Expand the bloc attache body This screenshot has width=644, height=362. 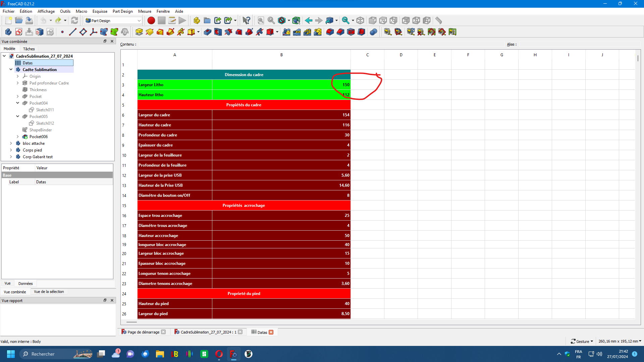(x=11, y=143)
